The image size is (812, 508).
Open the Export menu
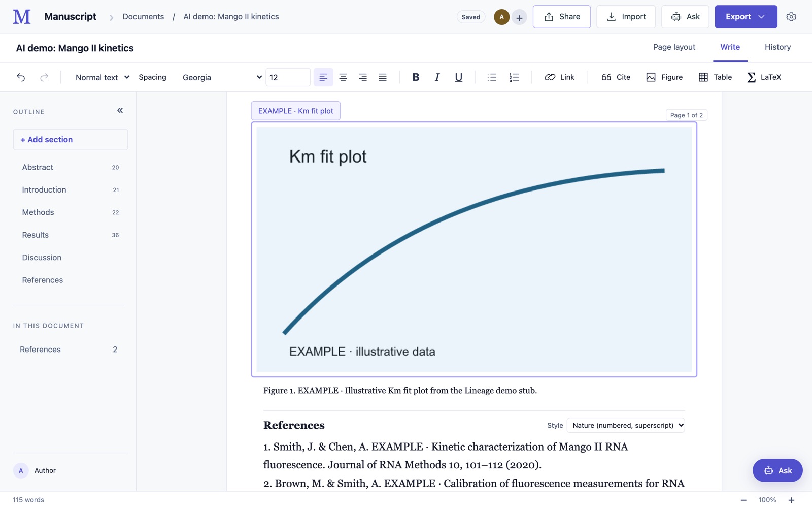tap(746, 17)
